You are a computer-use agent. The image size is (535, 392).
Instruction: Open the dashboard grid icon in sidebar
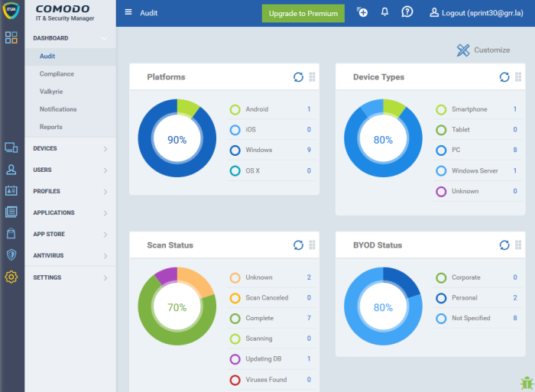pyautogui.click(x=11, y=37)
